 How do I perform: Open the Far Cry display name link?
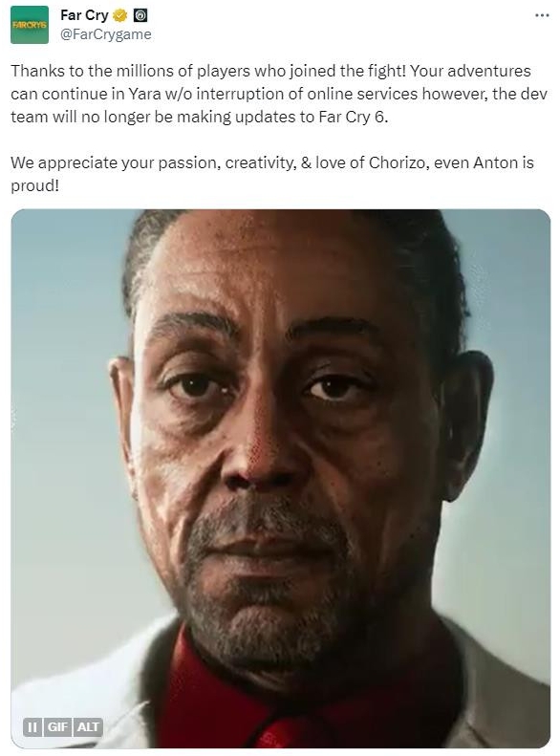pos(84,15)
